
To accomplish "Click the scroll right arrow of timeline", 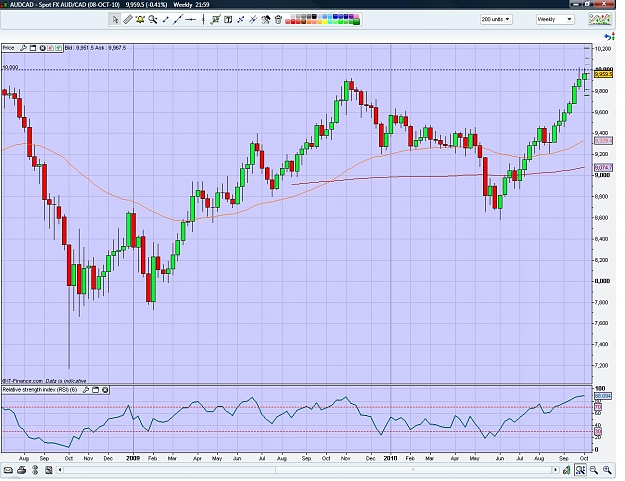I will pyautogui.click(x=555, y=470).
